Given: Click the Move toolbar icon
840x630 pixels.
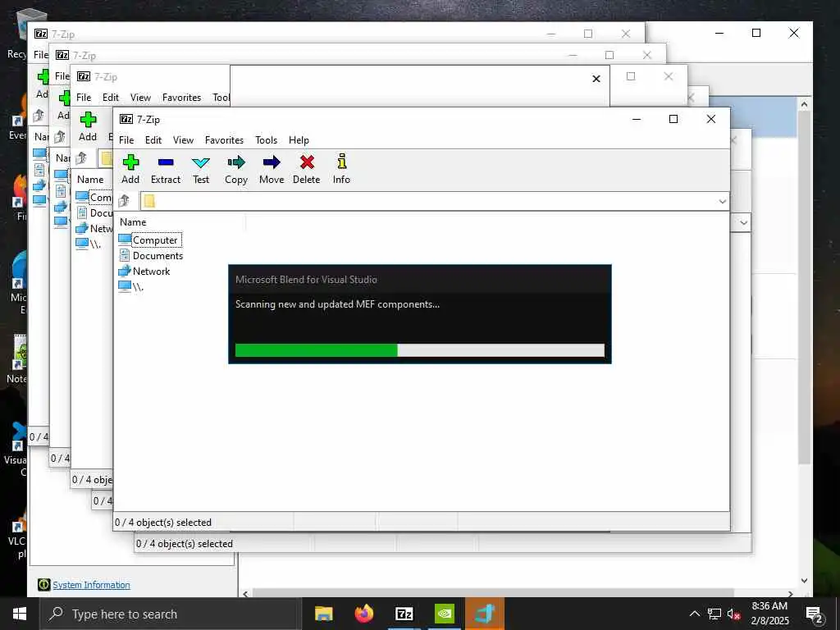Looking at the screenshot, I should (272, 162).
